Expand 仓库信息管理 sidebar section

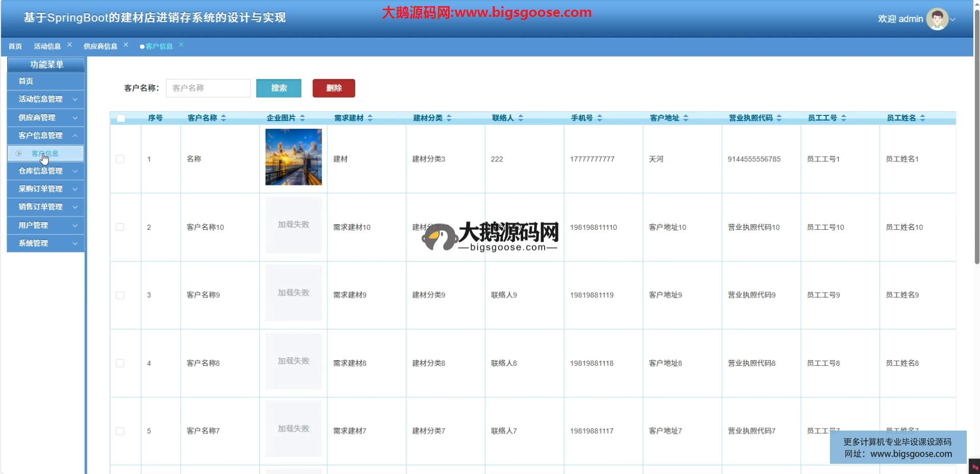(46, 171)
